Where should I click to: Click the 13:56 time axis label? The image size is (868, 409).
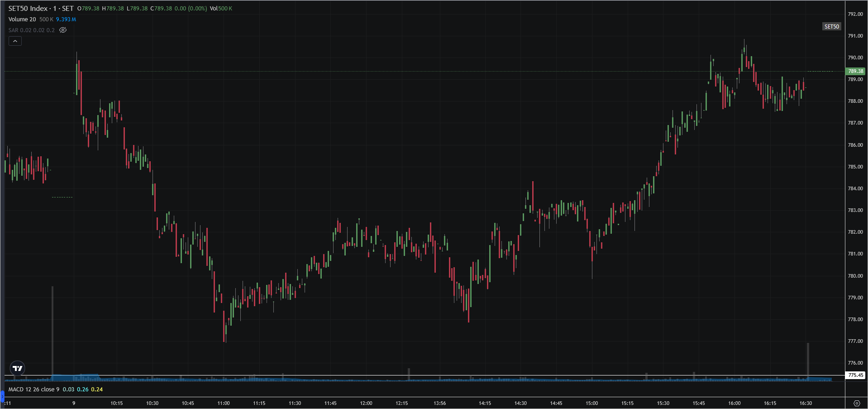tap(440, 403)
